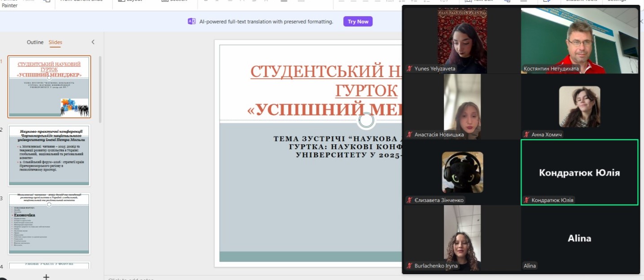Click the plus icon to add slide

click(x=46, y=276)
